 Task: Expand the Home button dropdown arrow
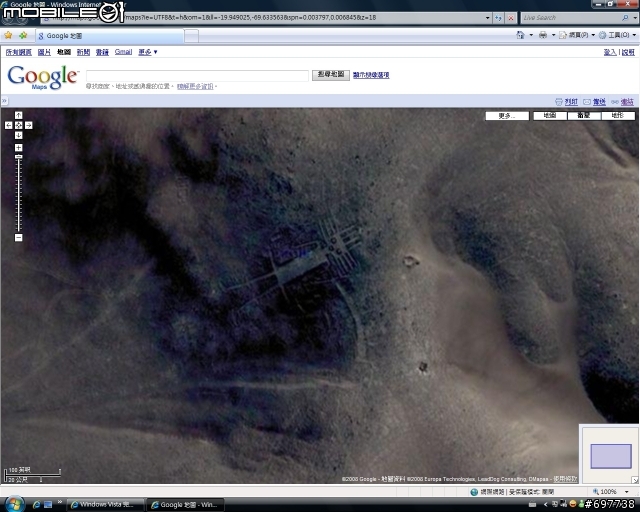pyautogui.click(x=531, y=35)
